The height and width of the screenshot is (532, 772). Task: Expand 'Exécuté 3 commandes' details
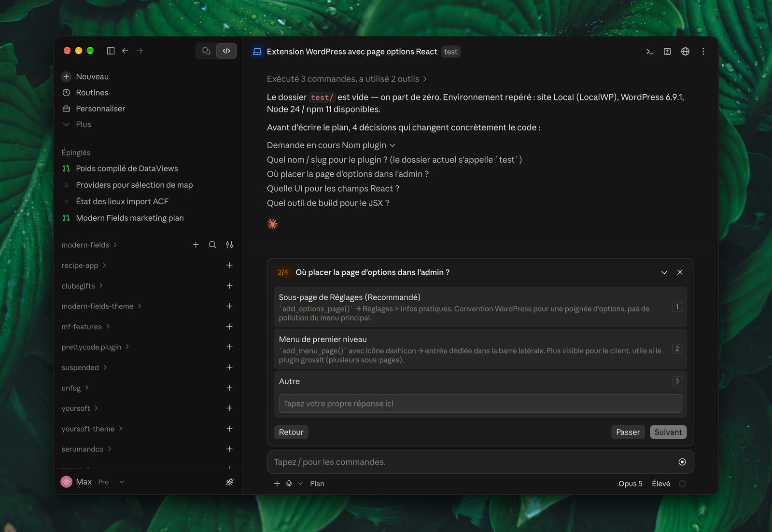point(347,79)
